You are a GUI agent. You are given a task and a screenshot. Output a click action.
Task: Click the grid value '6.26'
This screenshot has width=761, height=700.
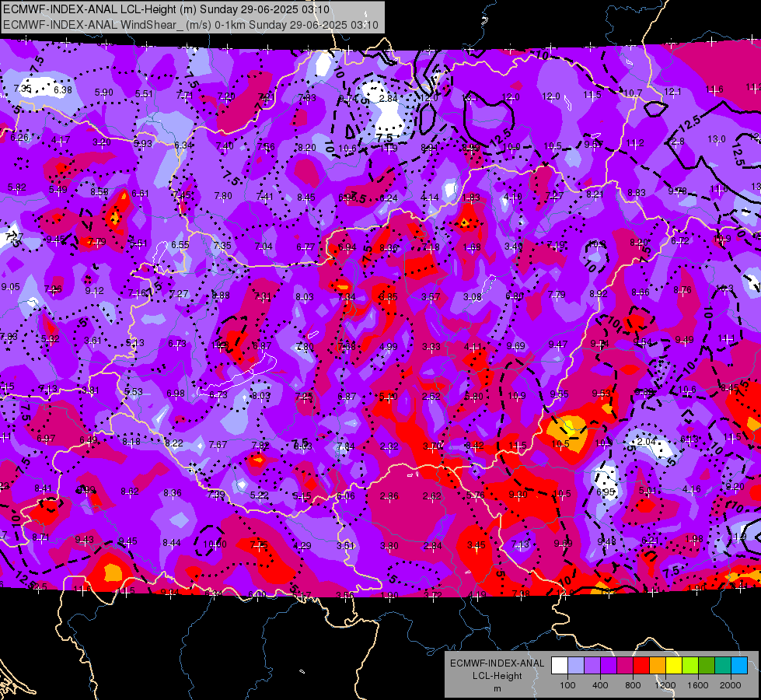click(19, 138)
